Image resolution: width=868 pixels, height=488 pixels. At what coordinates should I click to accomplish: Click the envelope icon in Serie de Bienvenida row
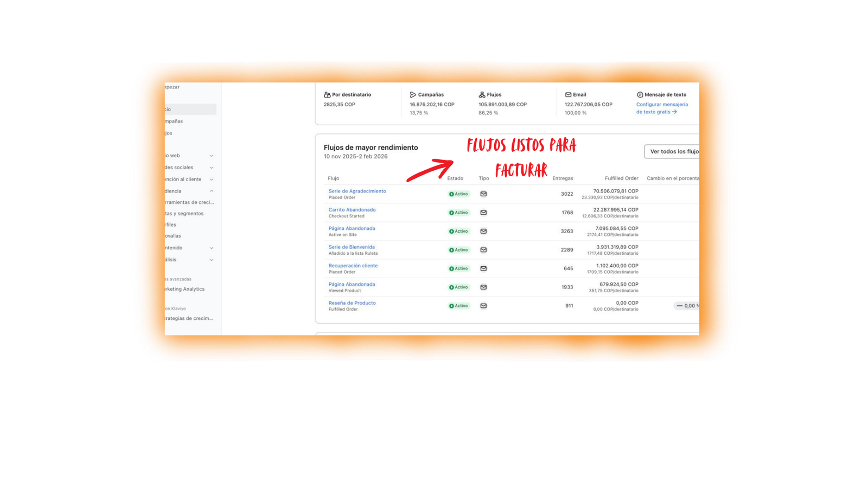(x=483, y=250)
